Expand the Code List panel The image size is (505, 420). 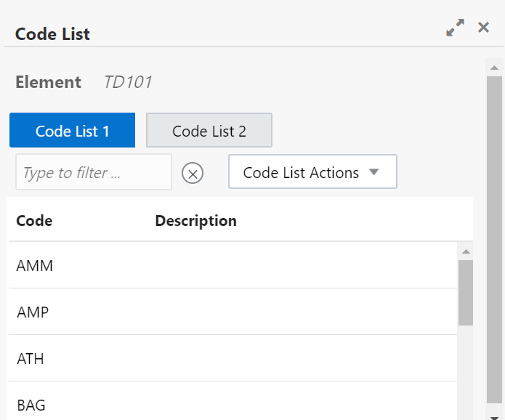pos(456,28)
